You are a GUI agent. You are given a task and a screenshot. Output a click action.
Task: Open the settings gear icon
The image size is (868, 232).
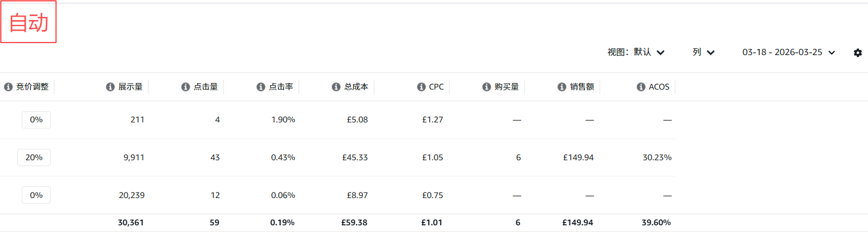pos(857,53)
